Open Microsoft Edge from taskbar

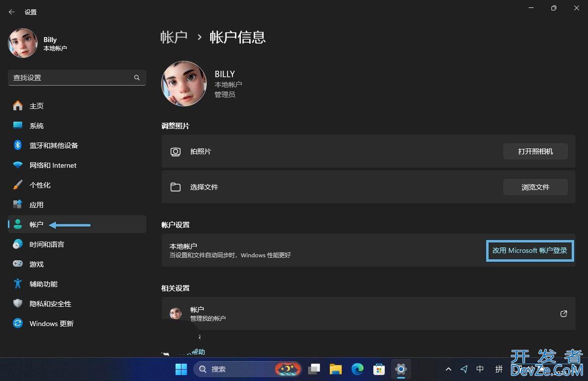358,369
